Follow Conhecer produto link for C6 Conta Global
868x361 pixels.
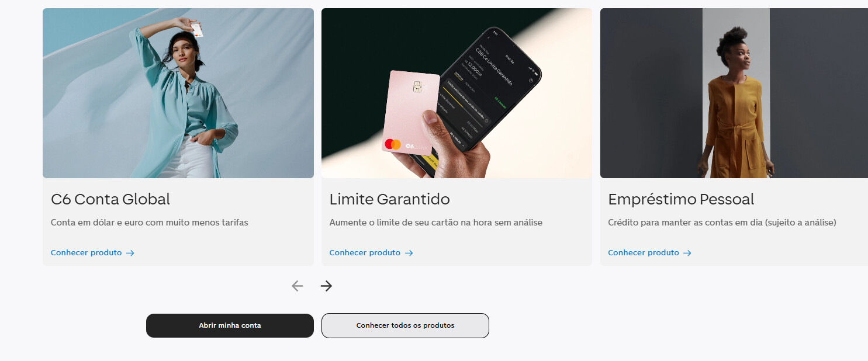click(x=87, y=253)
